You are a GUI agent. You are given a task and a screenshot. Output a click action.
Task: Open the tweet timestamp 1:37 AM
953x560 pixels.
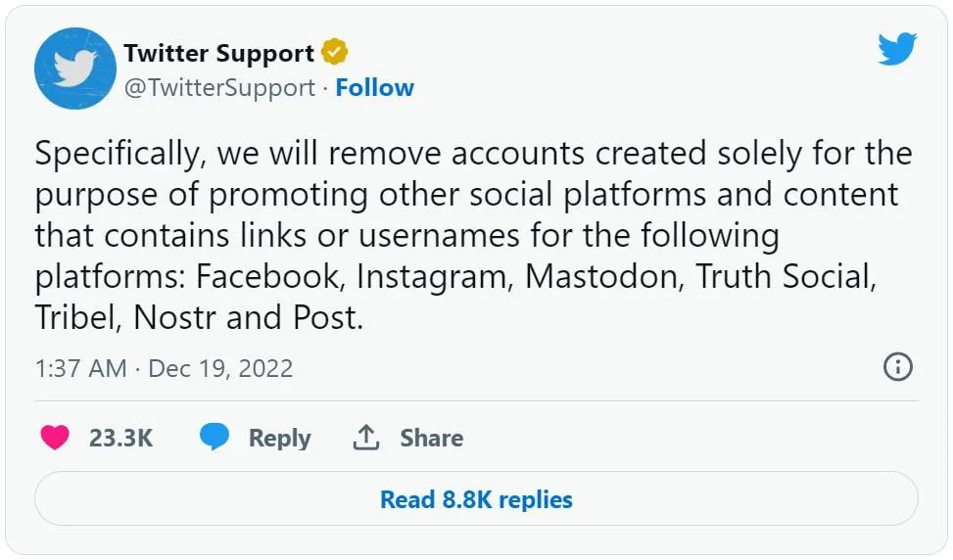(81, 369)
